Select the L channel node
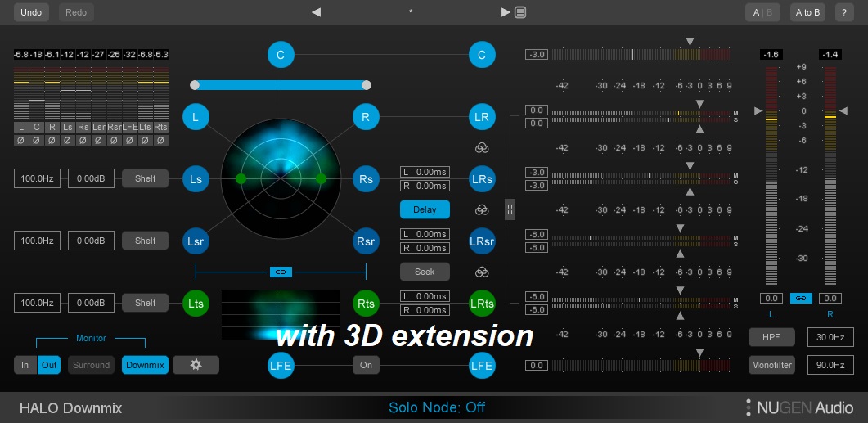This screenshot has height=423, width=868. (196, 117)
